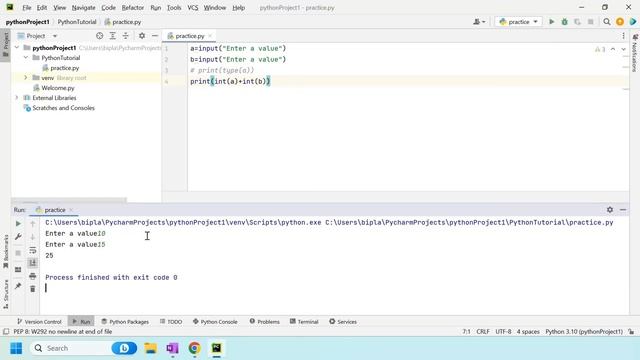Clear the Run console with the trash icon
This screenshot has width=640, height=360.
pyautogui.click(x=33, y=289)
